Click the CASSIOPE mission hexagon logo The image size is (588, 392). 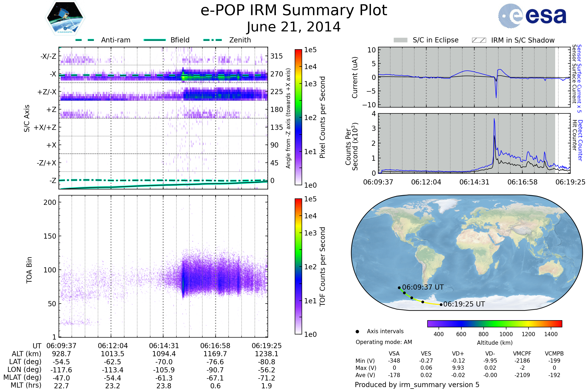pos(65,18)
